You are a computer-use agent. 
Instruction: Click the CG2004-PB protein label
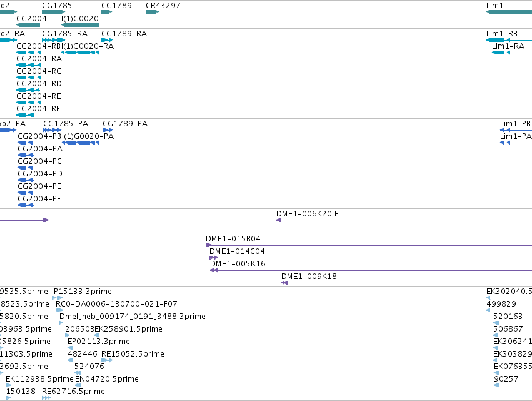(x=39, y=136)
